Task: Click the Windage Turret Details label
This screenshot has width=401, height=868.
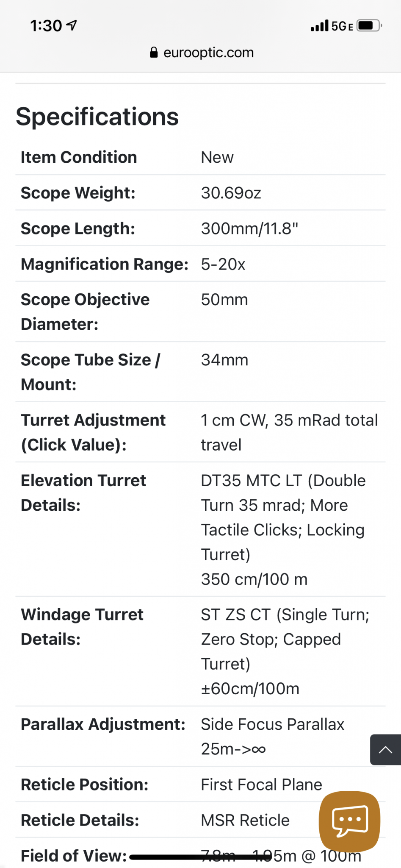Action: click(x=82, y=626)
